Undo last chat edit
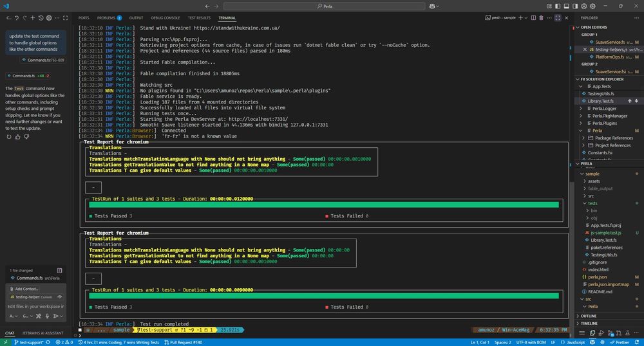 (17, 18)
